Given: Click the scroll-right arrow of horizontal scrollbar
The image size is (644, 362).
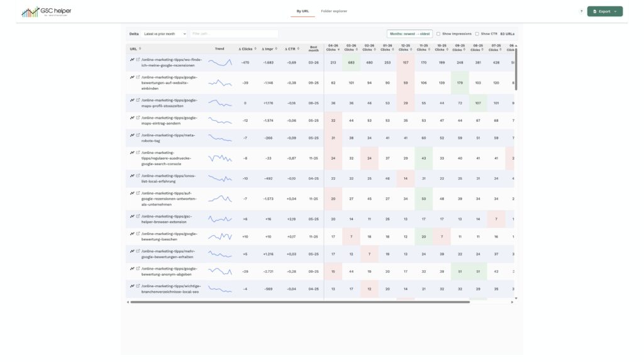Looking at the screenshot, I should pyautogui.click(x=512, y=302).
